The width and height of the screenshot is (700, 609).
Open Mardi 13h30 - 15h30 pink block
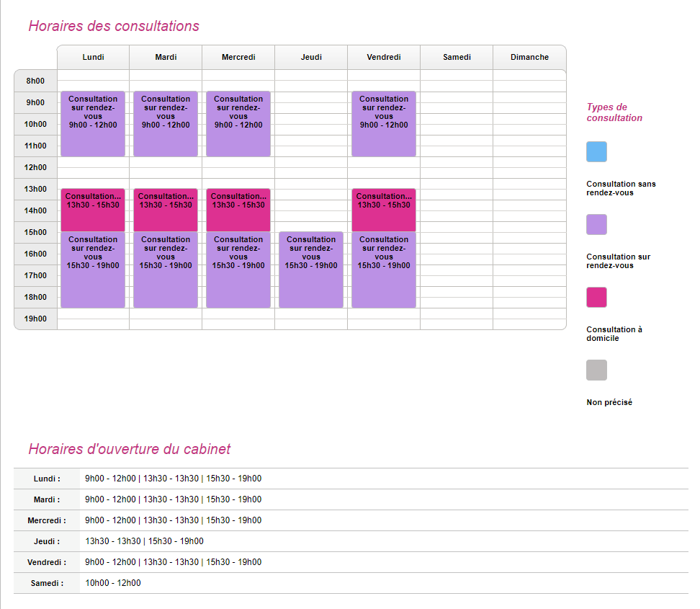point(166,210)
